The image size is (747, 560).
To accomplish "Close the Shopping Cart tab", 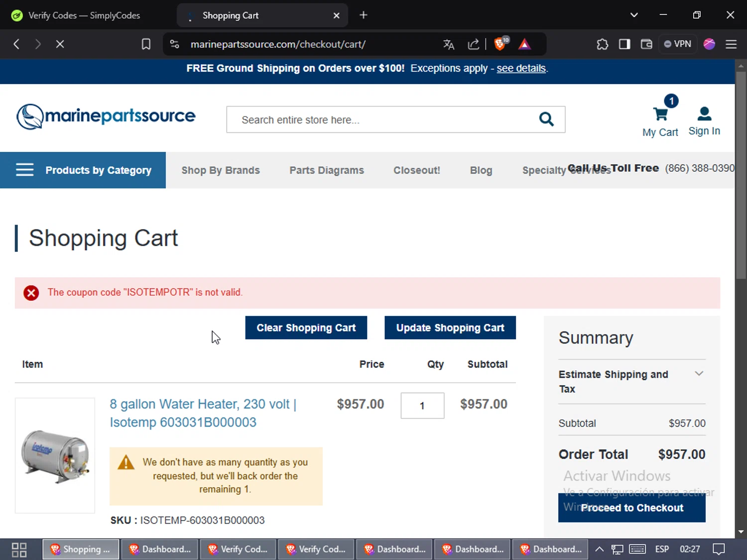I will 337,15.
